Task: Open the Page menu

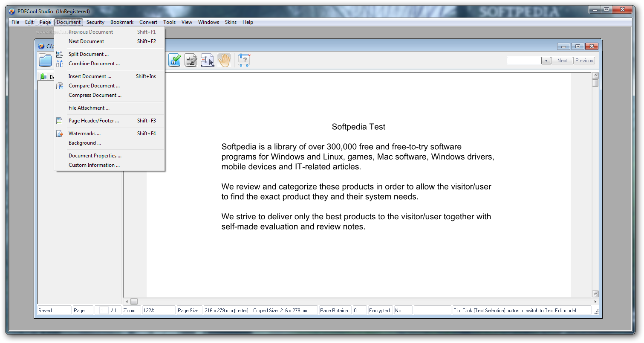Action: tap(45, 22)
